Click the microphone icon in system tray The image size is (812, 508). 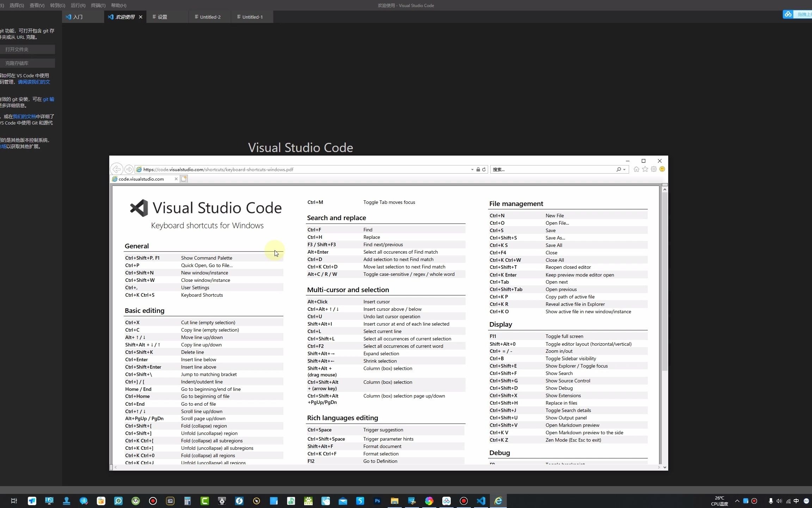[771, 501]
